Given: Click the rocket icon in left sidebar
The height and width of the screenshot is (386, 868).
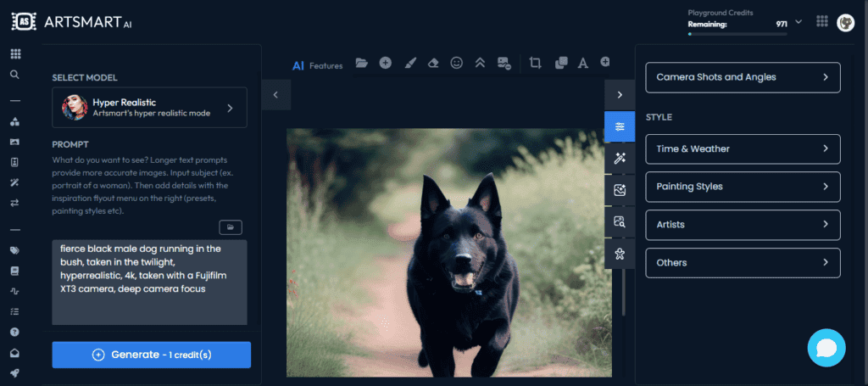Looking at the screenshot, I should point(15,372).
